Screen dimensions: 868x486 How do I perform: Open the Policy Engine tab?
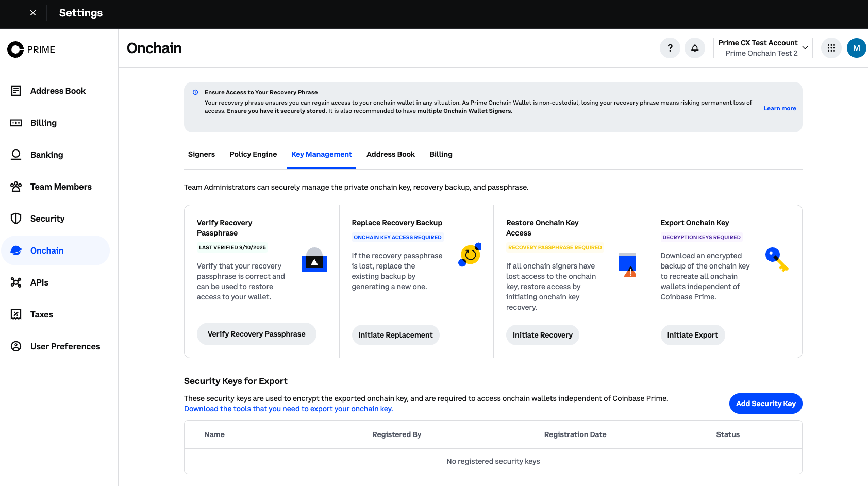coord(253,154)
